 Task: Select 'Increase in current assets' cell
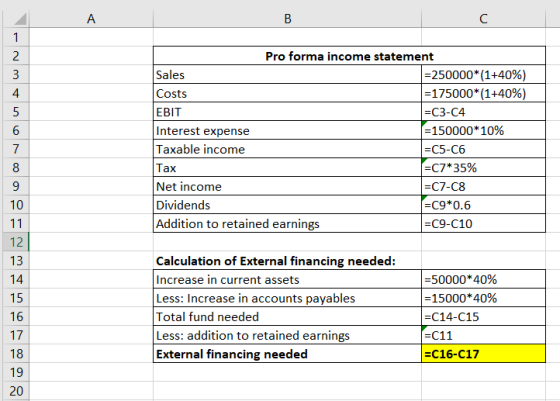(288, 279)
